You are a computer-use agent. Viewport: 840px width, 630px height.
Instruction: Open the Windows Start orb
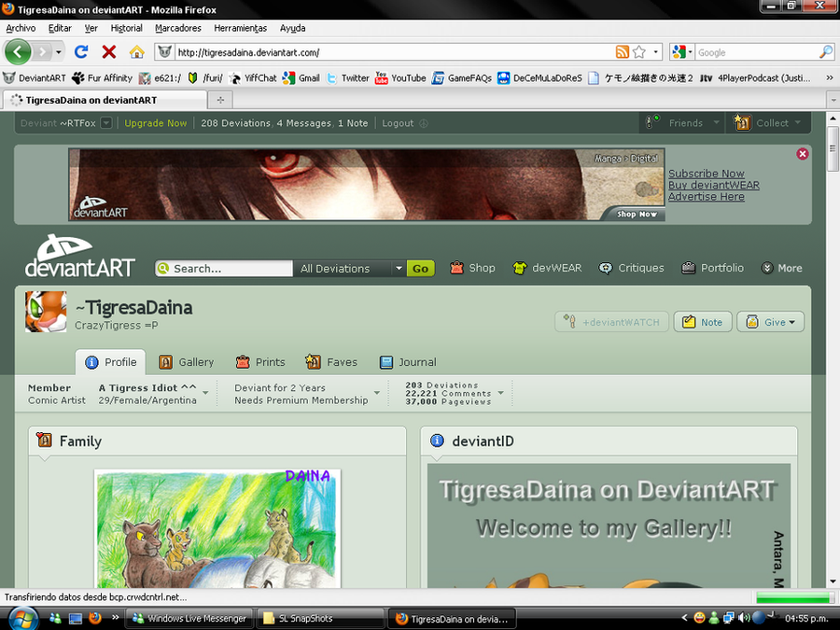click(x=23, y=619)
